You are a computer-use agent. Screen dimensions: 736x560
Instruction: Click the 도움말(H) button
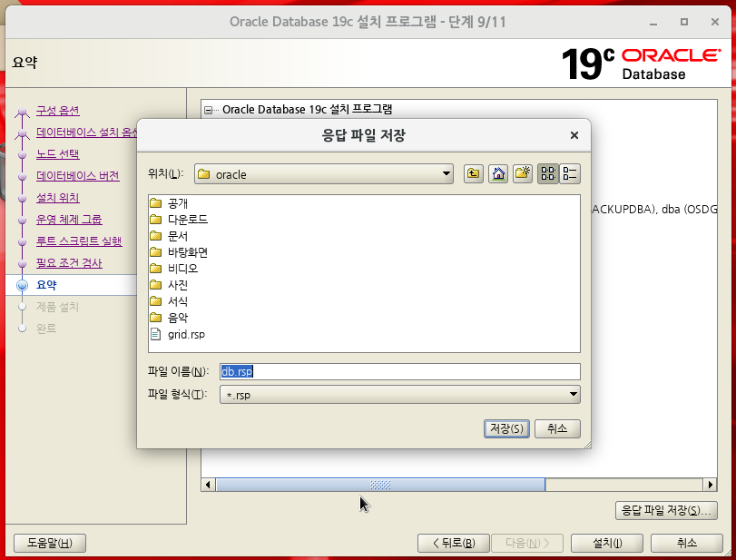coord(50,543)
